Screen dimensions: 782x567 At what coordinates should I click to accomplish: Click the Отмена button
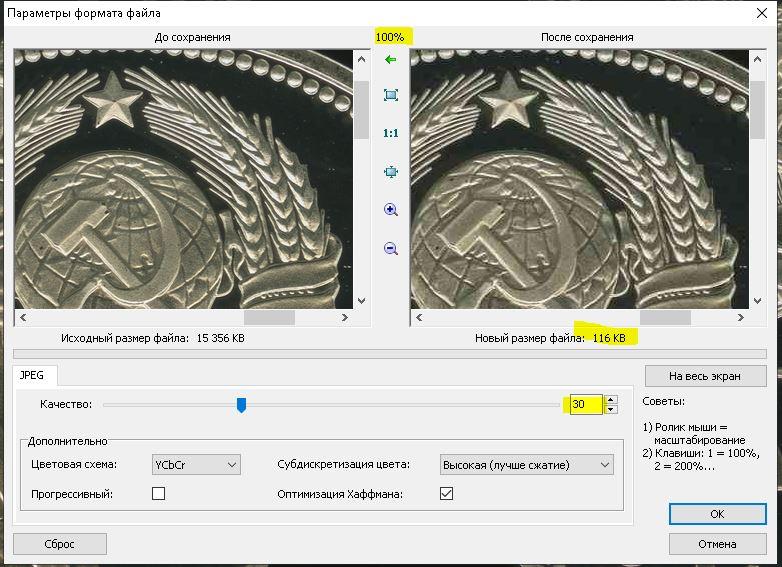click(x=717, y=544)
